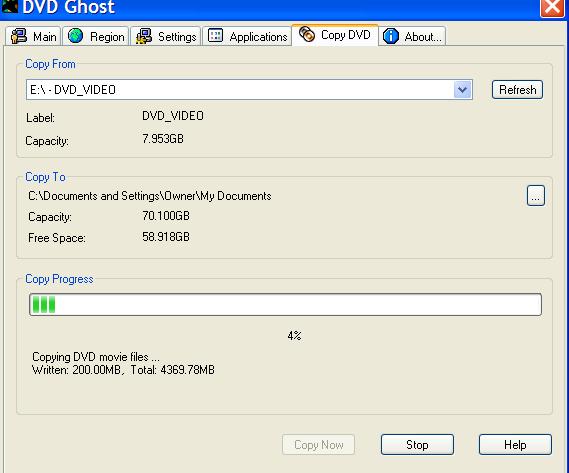Open the About... tab

[412, 36]
